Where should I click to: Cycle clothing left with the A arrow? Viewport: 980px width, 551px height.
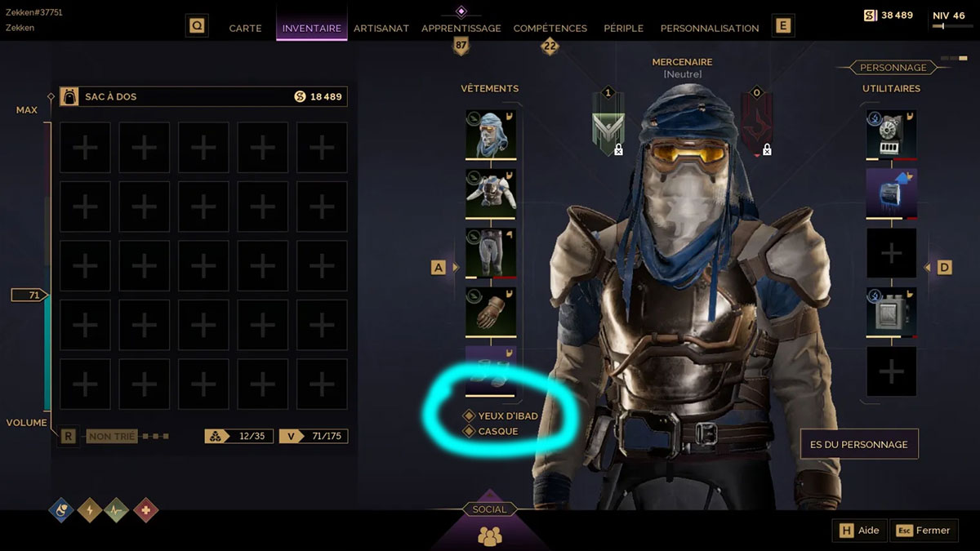tap(439, 267)
